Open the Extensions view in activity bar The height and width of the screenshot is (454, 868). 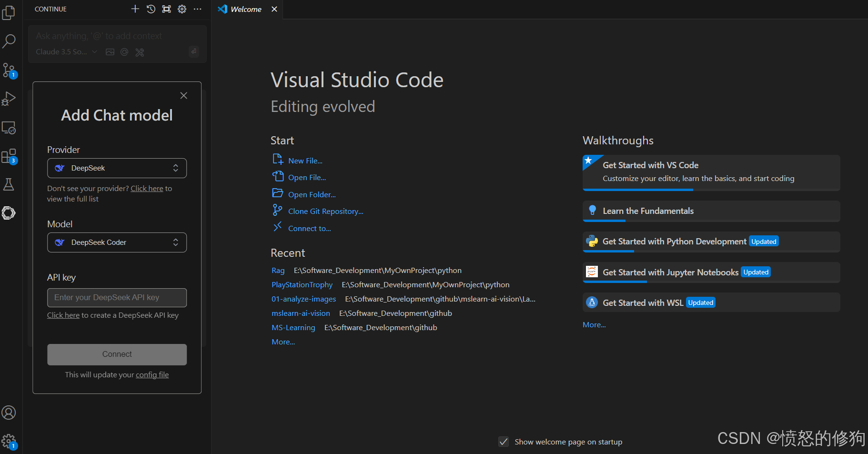click(9, 156)
